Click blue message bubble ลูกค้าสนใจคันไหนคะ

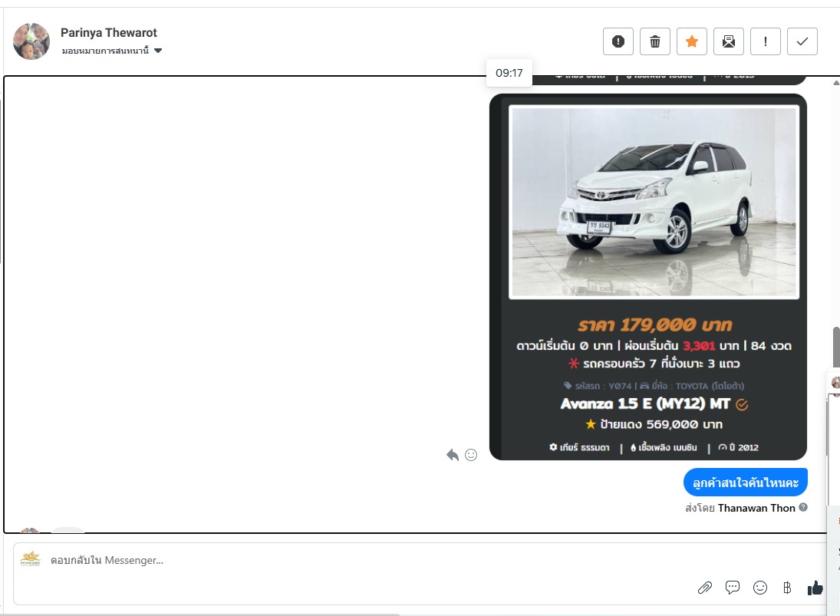click(745, 483)
